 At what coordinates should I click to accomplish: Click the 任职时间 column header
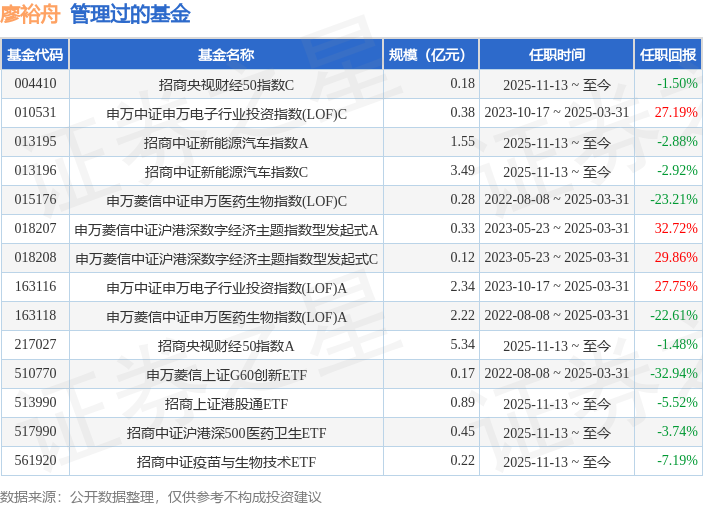557,55
